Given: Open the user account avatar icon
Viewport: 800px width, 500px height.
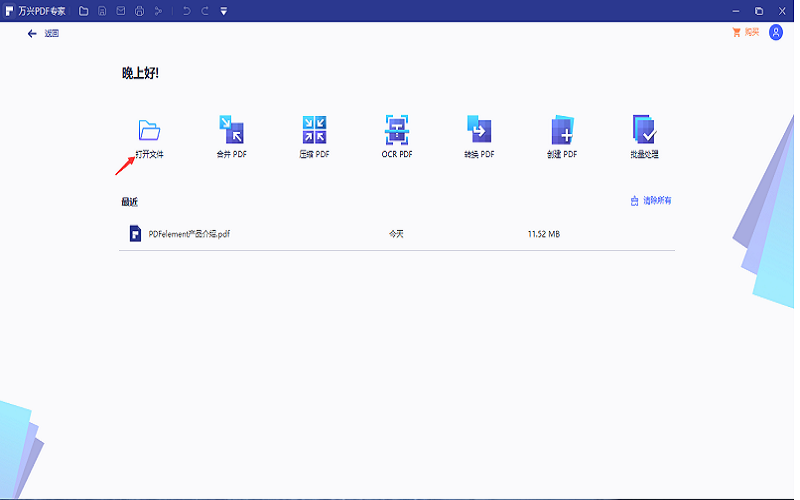Looking at the screenshot, I should [x=776, y=32].
